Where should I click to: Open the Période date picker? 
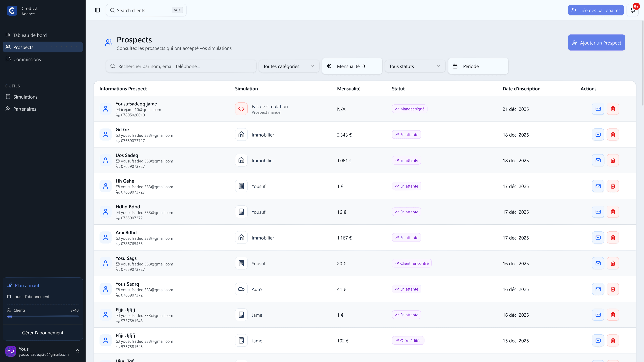click(478, 66)
